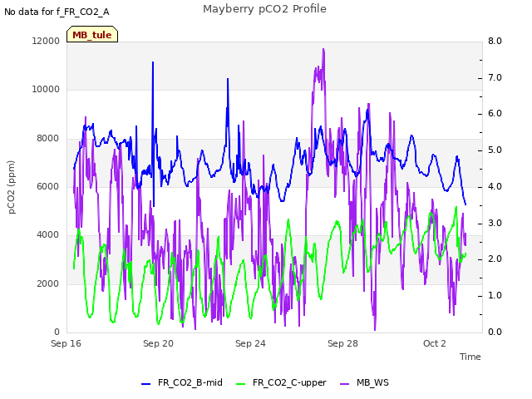Click the 7.0 right axis value
Image resolution: width=532 pixels, height=399 pixels.
point(495,77)
